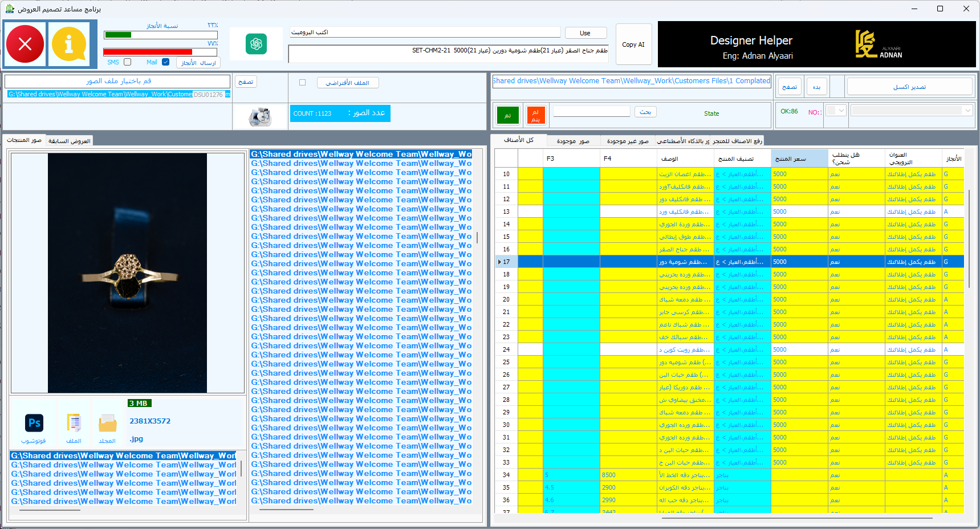
Task: Switch to صور غير موجودة tab
Action: [628, 141]
